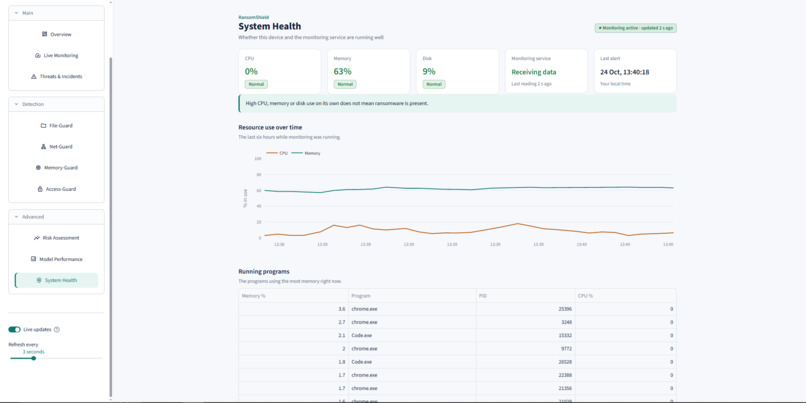Click the Access-Guard lock icon
806x403 pixels.
40,189
